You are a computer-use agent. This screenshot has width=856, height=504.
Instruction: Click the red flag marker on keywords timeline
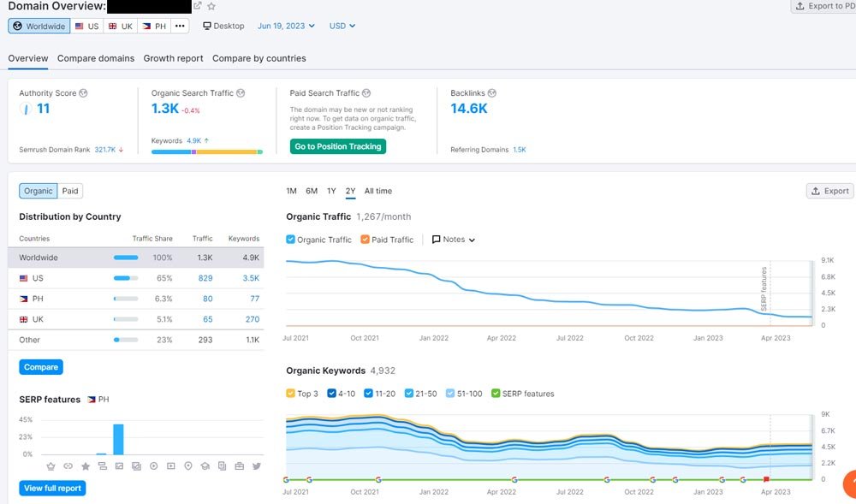766,480
